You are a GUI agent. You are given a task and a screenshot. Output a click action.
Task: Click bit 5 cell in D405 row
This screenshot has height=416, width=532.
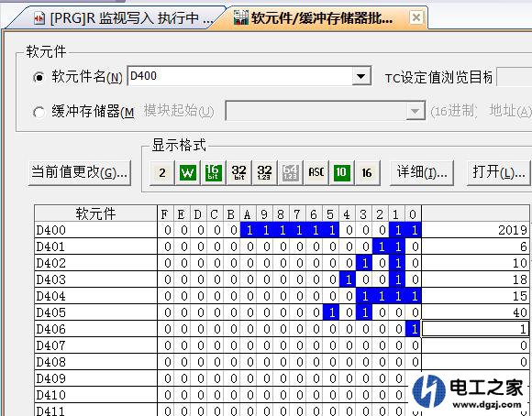(331, 312)
